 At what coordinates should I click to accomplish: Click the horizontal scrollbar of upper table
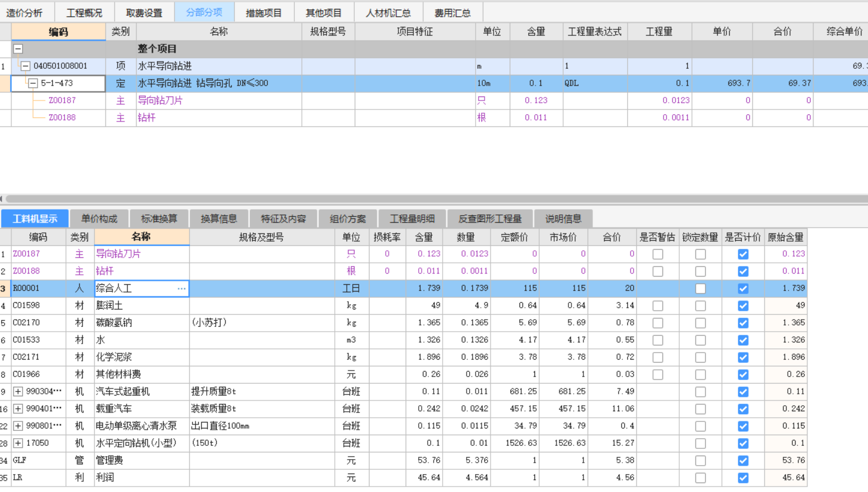(436, 199)
